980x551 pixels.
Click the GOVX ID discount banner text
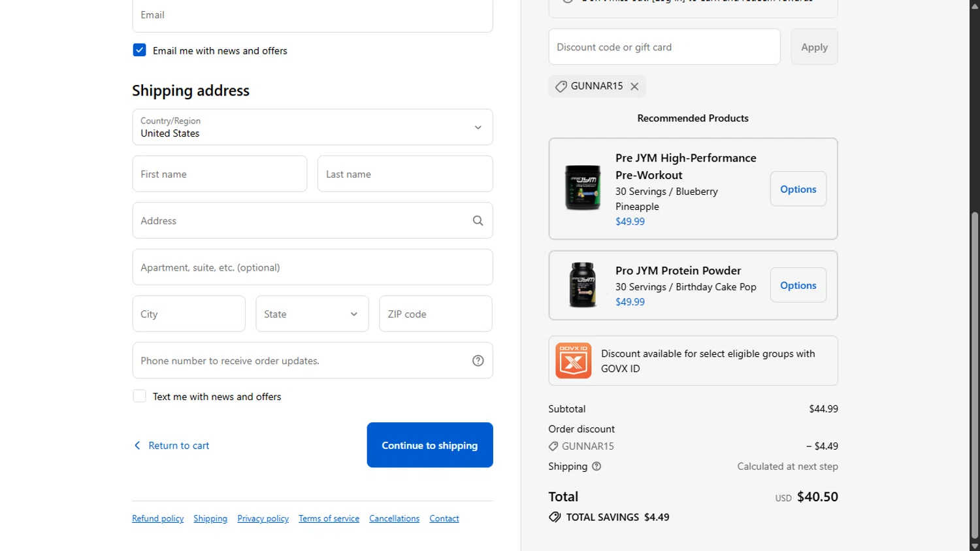tap(708, 361)
